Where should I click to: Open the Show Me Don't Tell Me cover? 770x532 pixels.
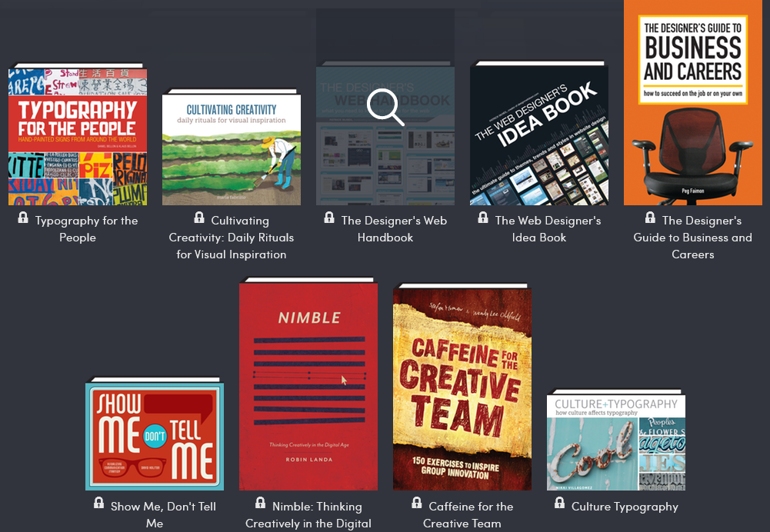155,434
